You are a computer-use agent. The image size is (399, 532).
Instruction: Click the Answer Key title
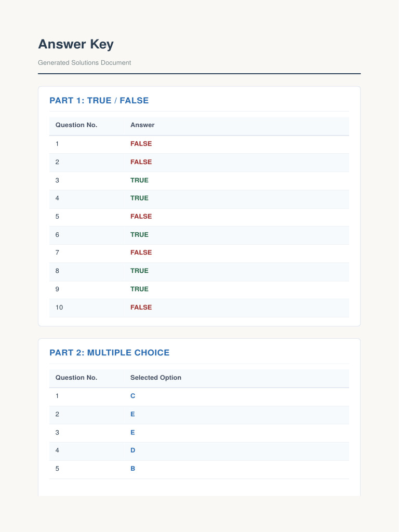click(76, 45)
